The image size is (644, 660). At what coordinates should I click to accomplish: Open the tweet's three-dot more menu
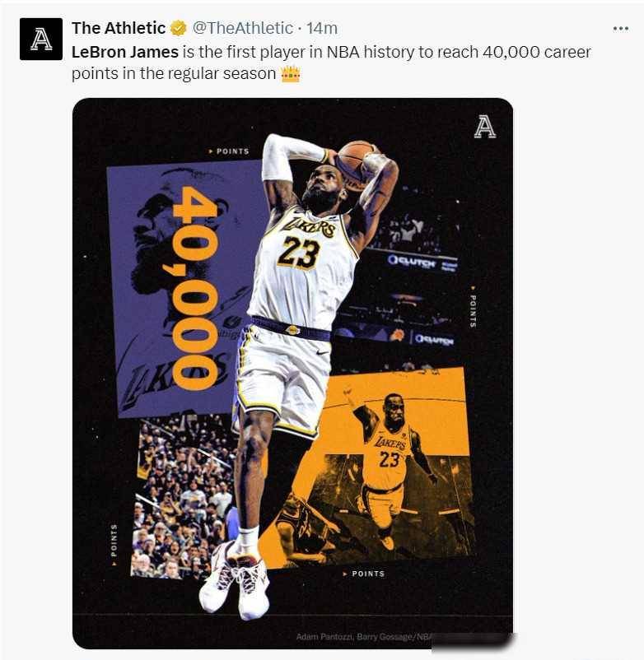[620, 29]
